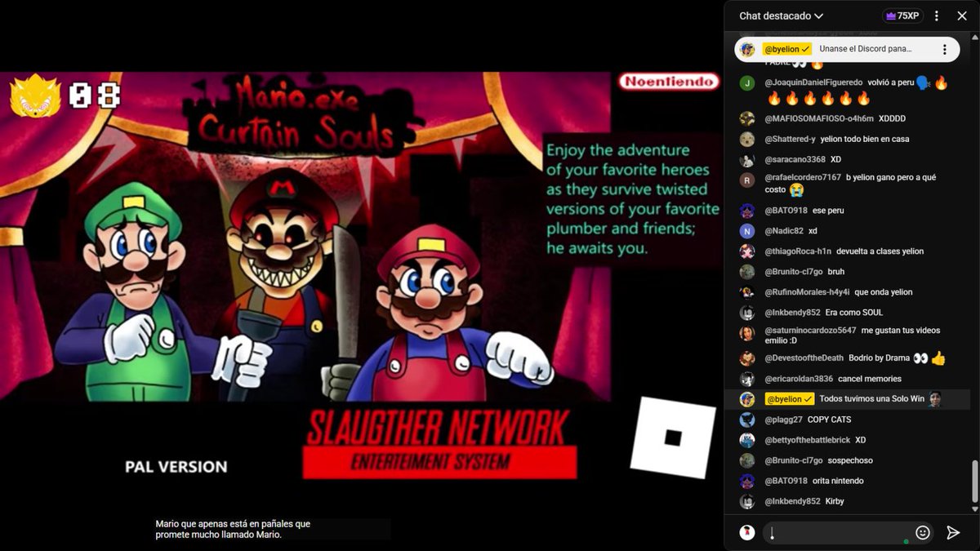
Task: Click the pinned @byelion message banner
Action: (847, 49)
